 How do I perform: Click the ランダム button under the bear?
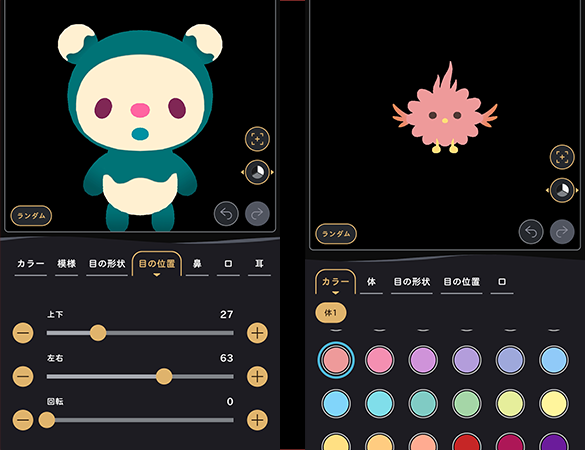pyautogui.click(x=31, y=216)
